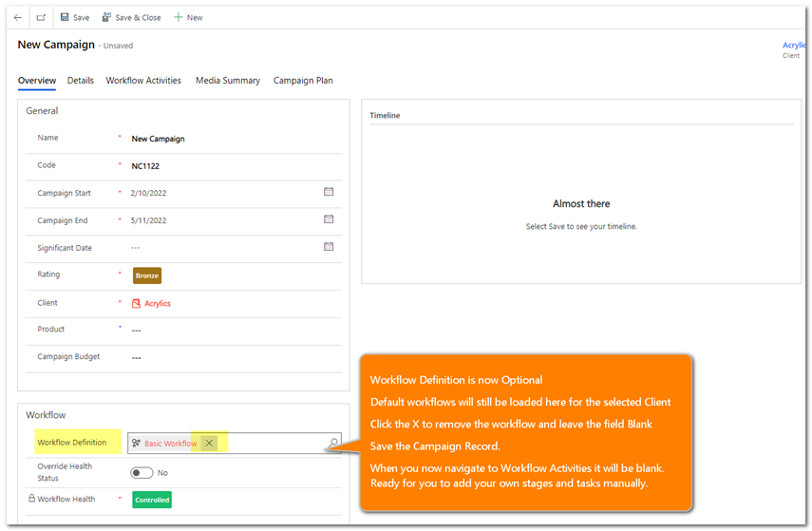Open the Campaign Start calendar picker
812x531 pixels.
tap(329, 192)
